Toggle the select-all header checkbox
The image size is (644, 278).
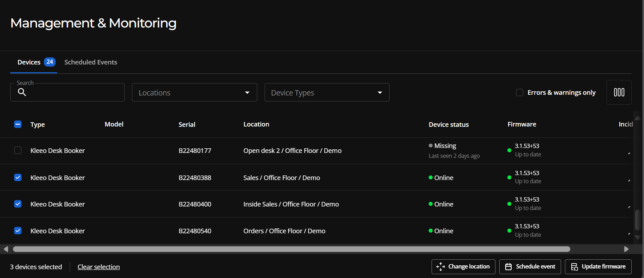coord(18,124)
